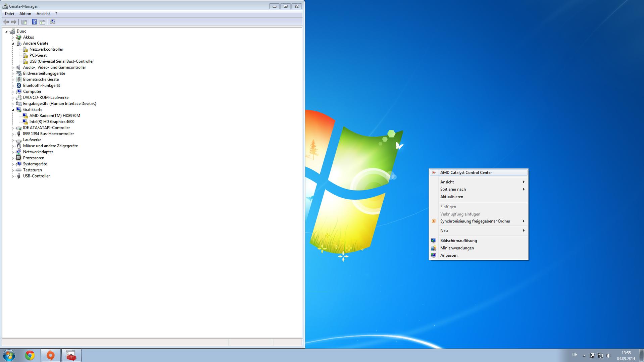Launch Google Chrome from the taskbar
644x362 pixels.
[30, 355]
